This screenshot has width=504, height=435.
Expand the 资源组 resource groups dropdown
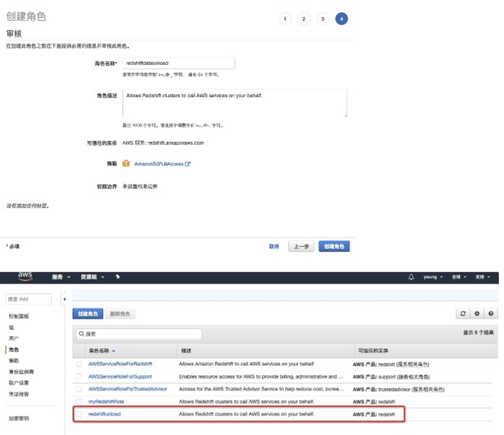pyautogui.click(x=93, y=277)
